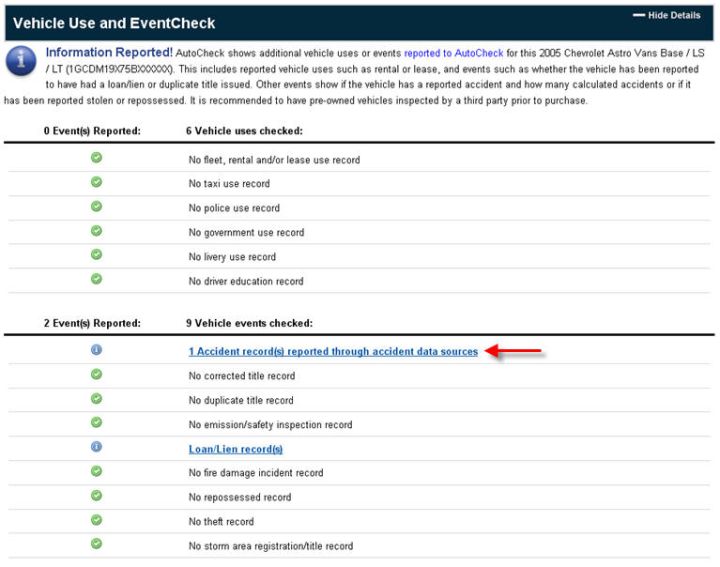720x567 pixels.
Task: Click green check icon beside No government use record
Action: point(96,230)
